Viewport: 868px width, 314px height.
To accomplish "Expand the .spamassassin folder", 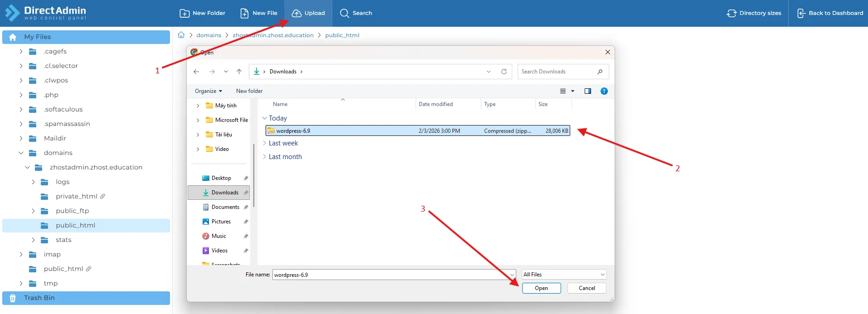I will tap(21, 124).
